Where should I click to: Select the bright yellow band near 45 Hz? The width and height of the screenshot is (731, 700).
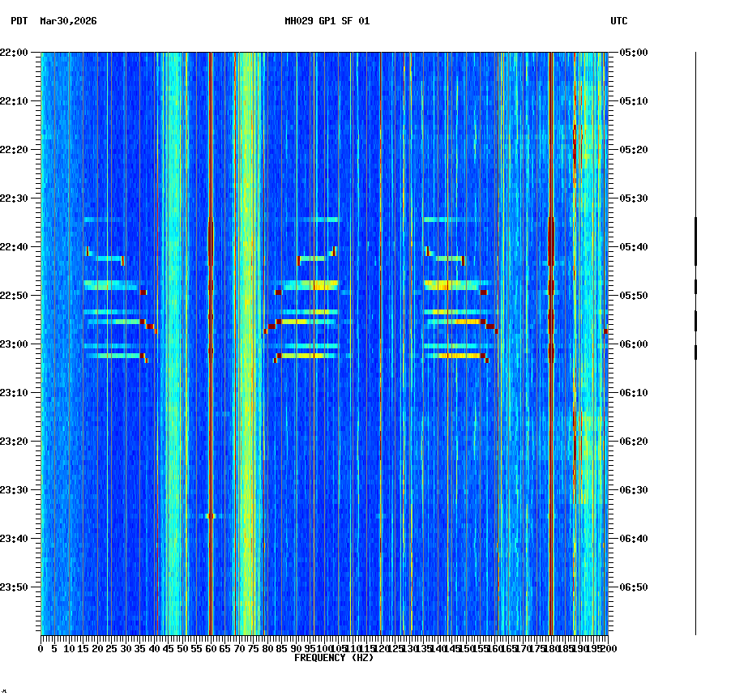[x=172, y=324]
